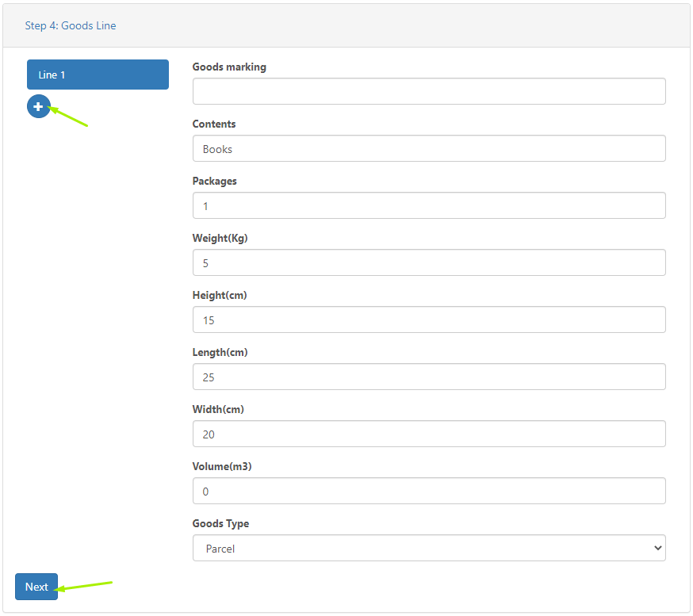
Task: Click the Width(cm) input showing 20
Action: click(x=428, y=434)
